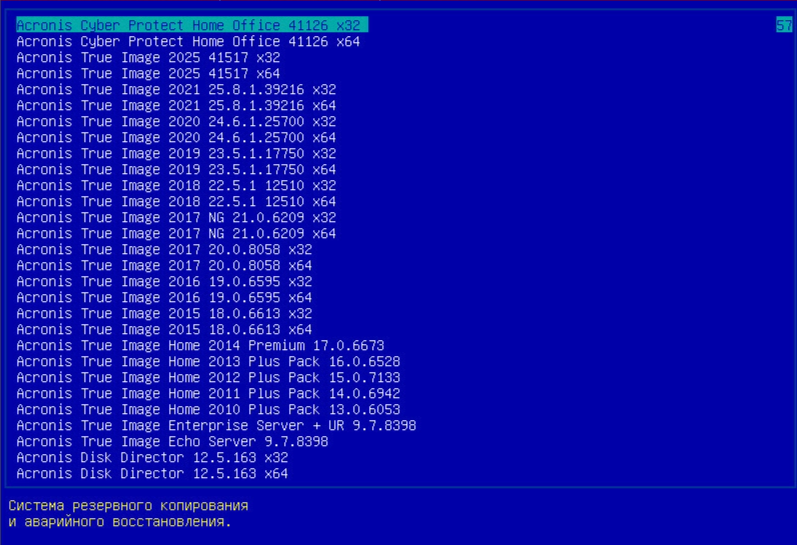
Task: Pick True Image 2017 20.0.8058 x32 entry
Action: coord(164,250)
